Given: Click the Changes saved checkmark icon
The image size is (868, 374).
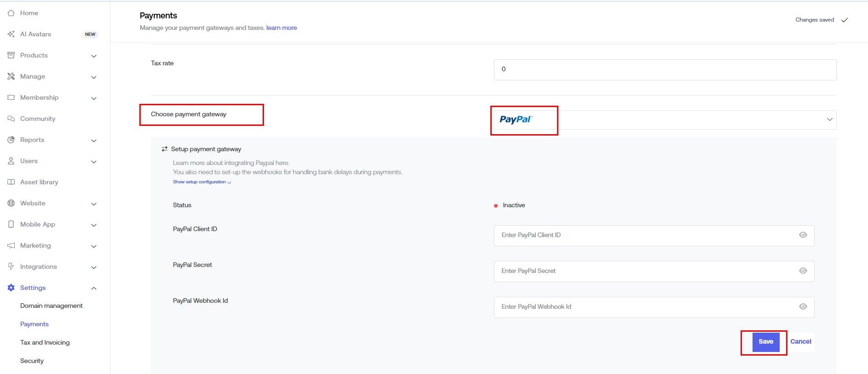Looking at the screenshot, I should click(x=845, y=20).
